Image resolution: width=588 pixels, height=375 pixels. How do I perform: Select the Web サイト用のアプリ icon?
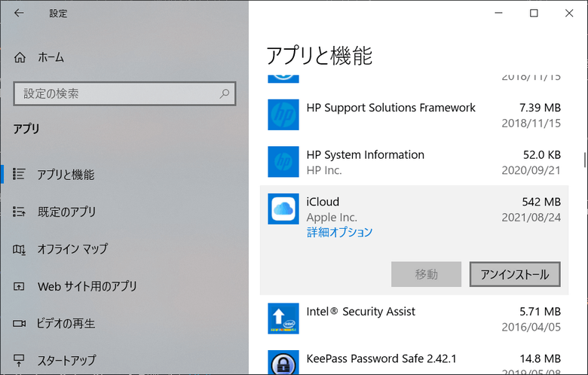pos(19,287)
